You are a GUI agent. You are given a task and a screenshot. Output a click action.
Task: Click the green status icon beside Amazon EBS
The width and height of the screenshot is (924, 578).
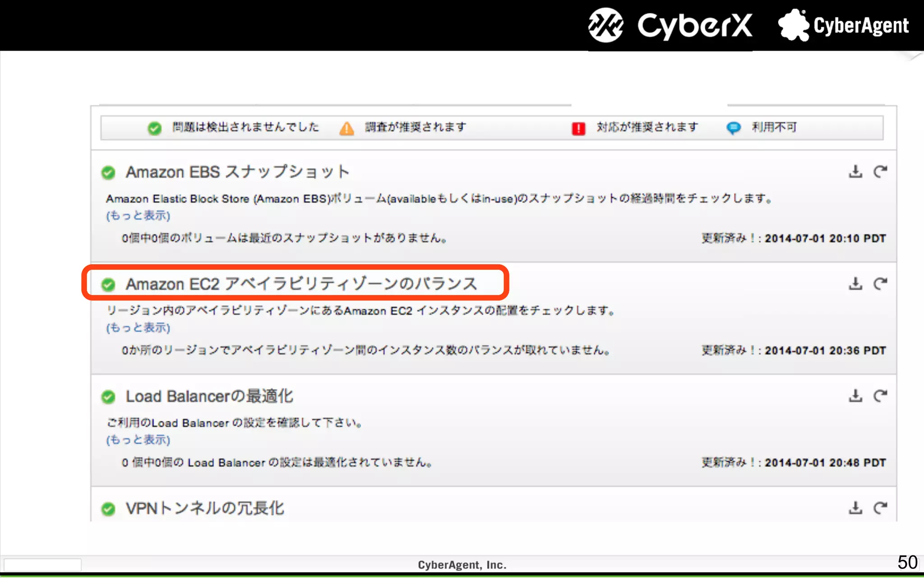click(108, 172)
